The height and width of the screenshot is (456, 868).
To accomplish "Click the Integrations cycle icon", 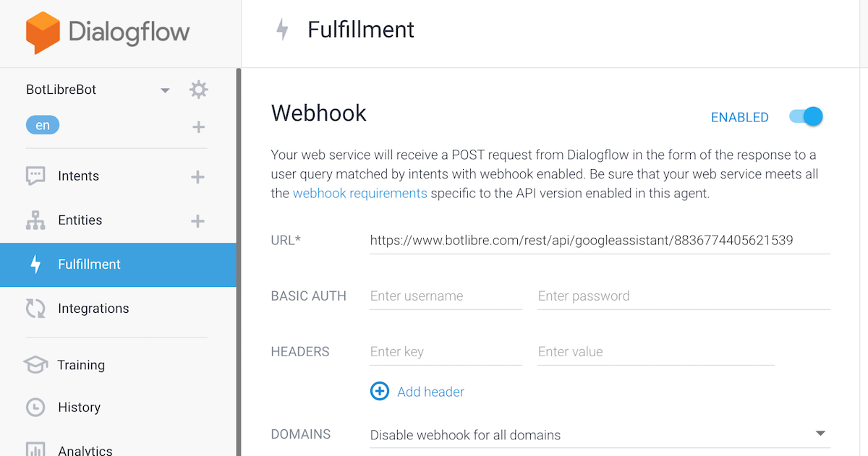I will pos(35,309).
